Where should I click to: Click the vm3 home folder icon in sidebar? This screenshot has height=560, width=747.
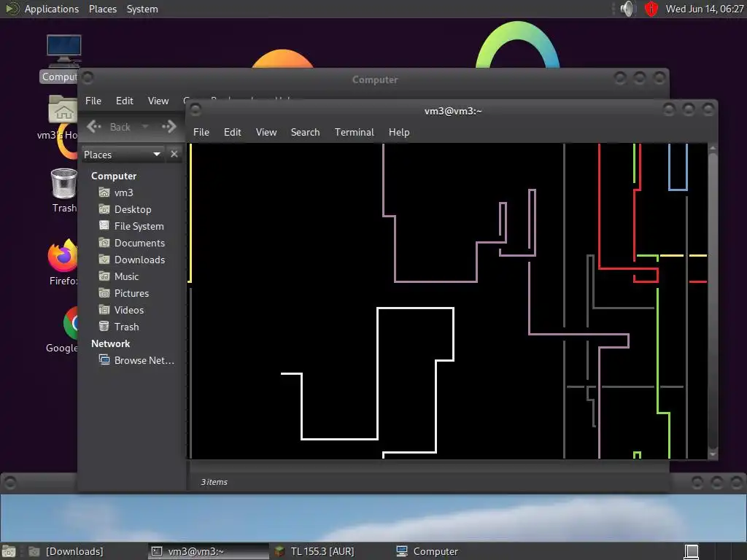click(x=104, y=192)
